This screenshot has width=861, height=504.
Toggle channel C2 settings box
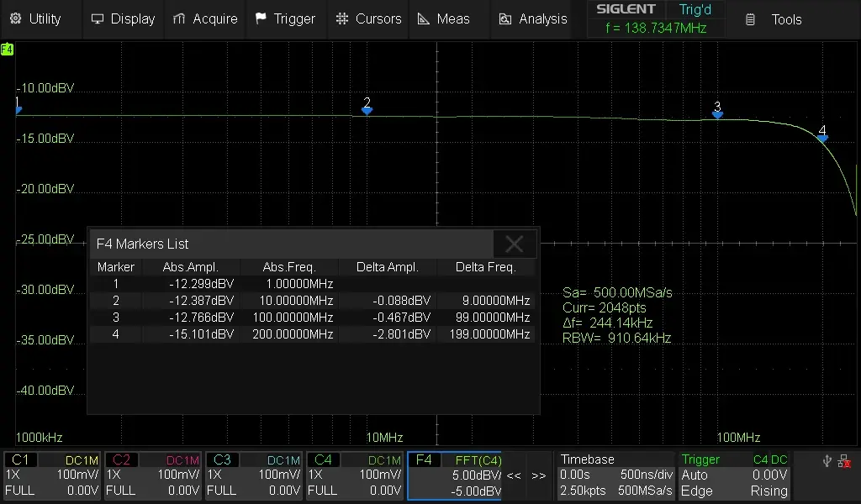pyautogui.click(x=154, y=475)
